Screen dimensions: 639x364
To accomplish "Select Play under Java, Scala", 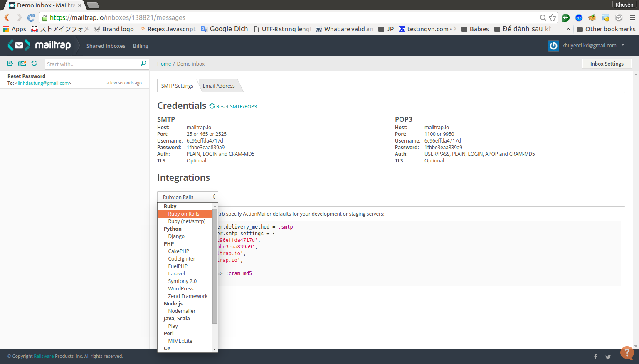I will point(185,326).
